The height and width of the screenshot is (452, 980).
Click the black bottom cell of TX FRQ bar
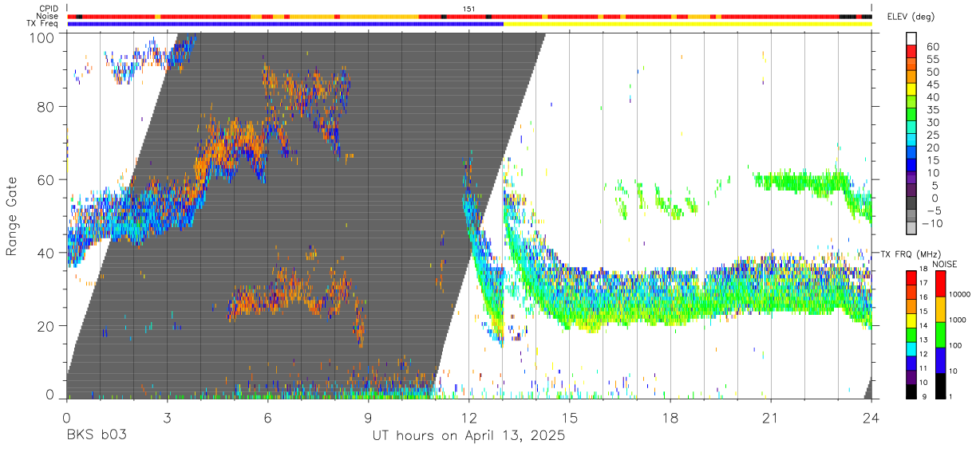[x=911, y=392]
